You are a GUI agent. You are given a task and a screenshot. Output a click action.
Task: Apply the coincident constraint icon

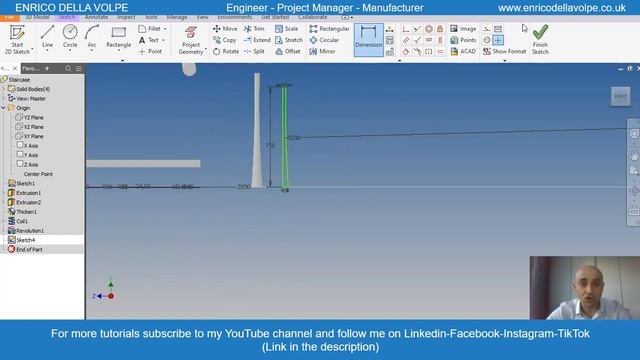click(406, 29)
